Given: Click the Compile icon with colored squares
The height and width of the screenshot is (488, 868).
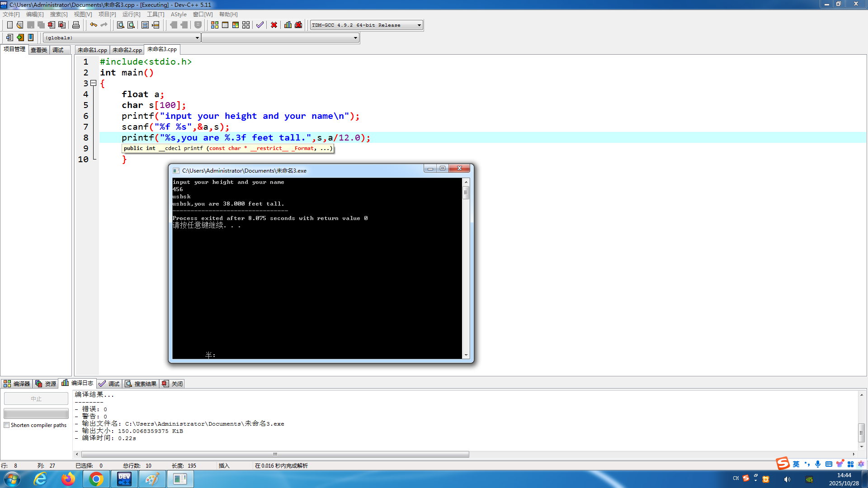Looking at the screenshot, I should 215,25.
